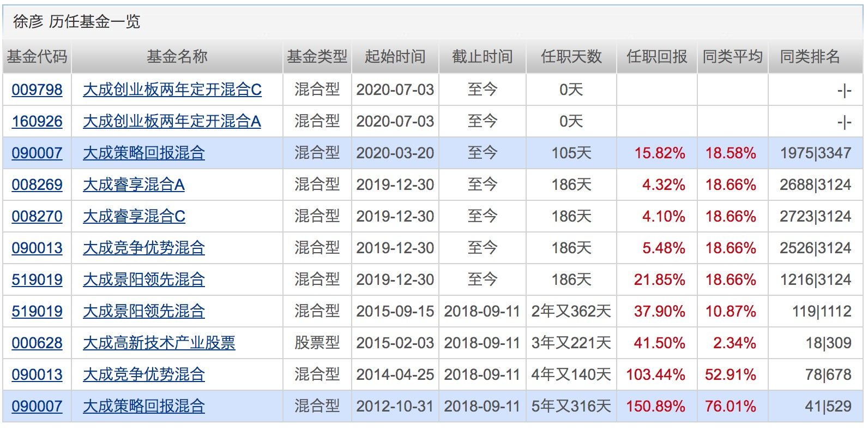868x429 pixels.
Task: Click ranking 2526|3124
Action: click(816, 248)
